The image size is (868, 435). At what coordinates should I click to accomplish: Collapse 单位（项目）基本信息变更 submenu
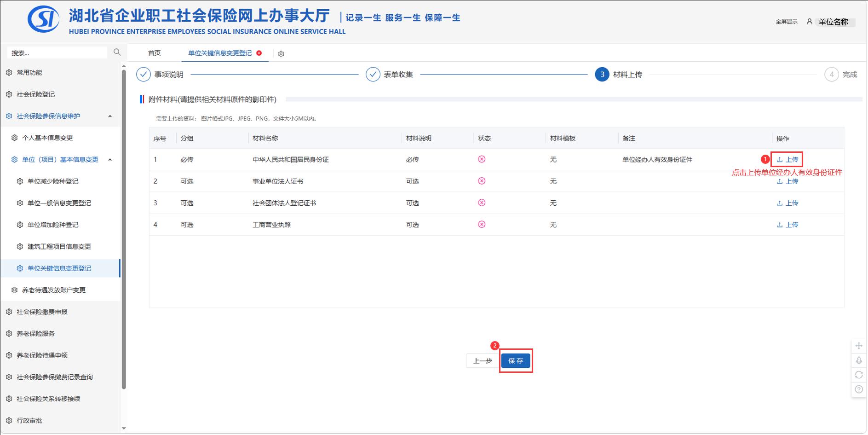pyautogui.click(x=110, y=160)
